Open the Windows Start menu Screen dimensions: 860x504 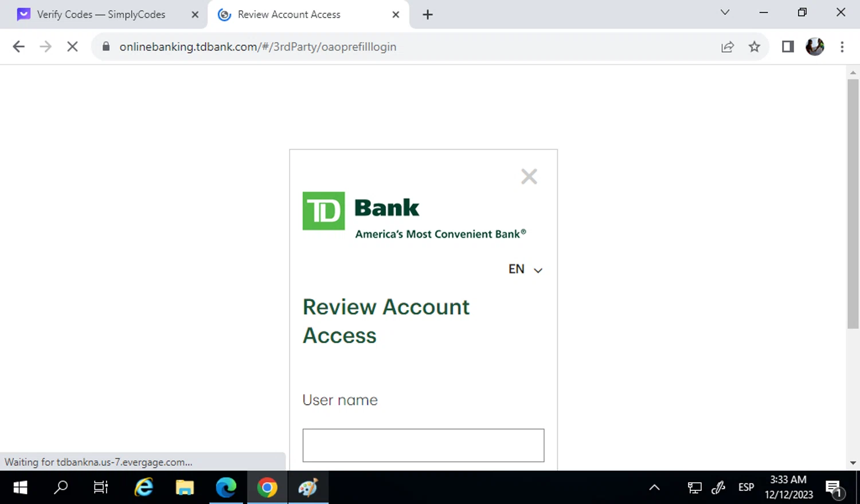(x=21, y=487)
